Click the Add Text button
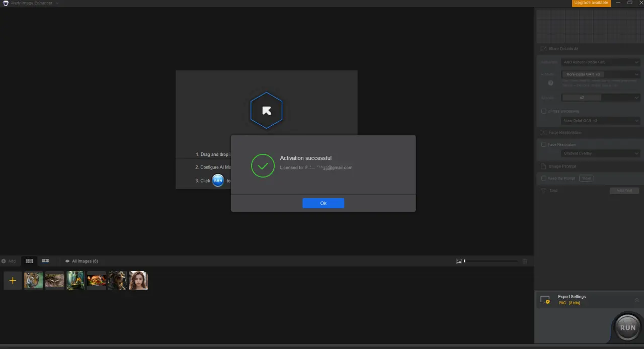The image size is (644, 349). pyautogui.click(x=624, y=191)
